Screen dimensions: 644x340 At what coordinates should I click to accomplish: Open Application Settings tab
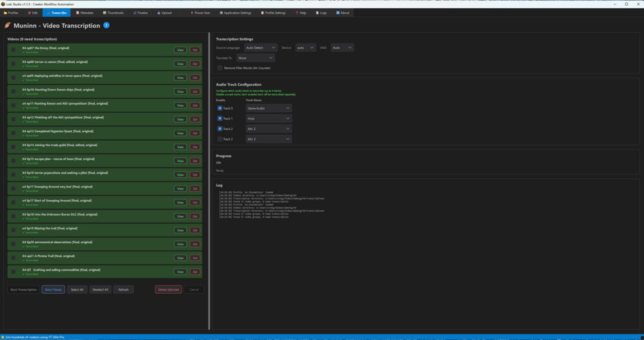[235, 13]
